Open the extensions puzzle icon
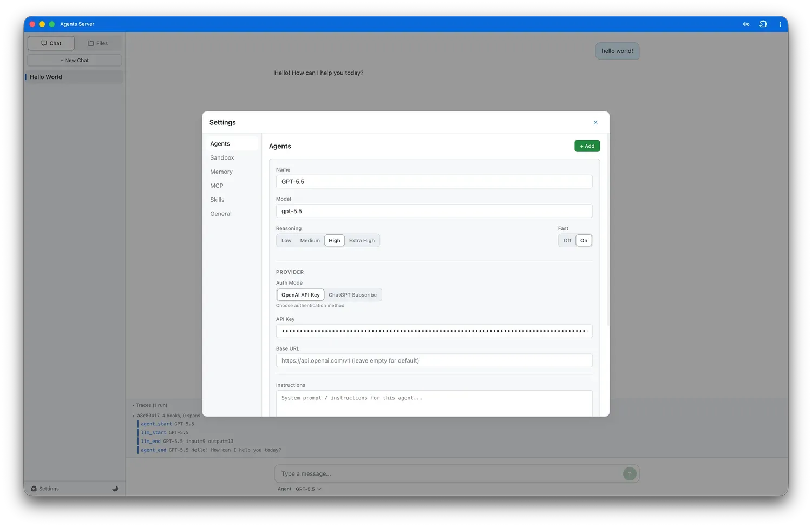The image size is (812, 527). pos(763,24)
